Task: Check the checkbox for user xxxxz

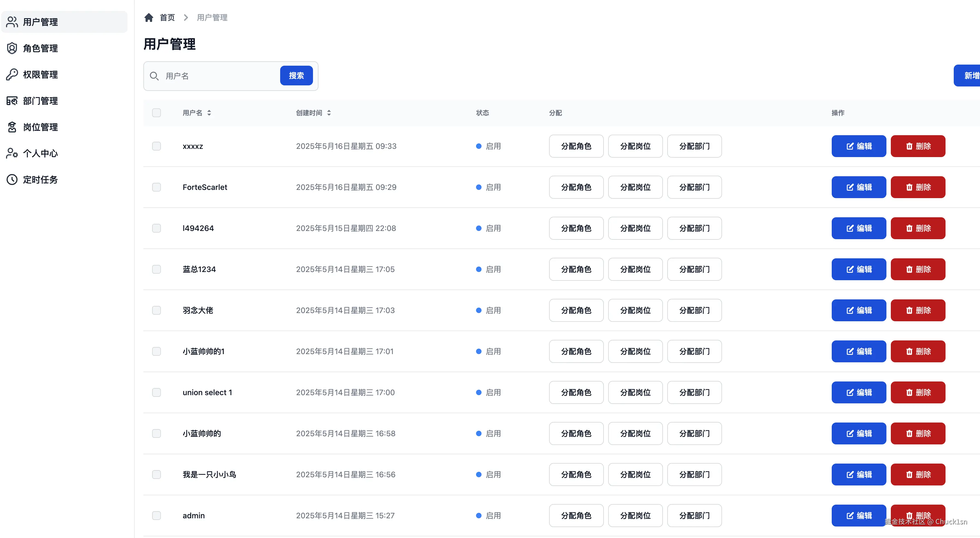Action: (x=156, y=146)
